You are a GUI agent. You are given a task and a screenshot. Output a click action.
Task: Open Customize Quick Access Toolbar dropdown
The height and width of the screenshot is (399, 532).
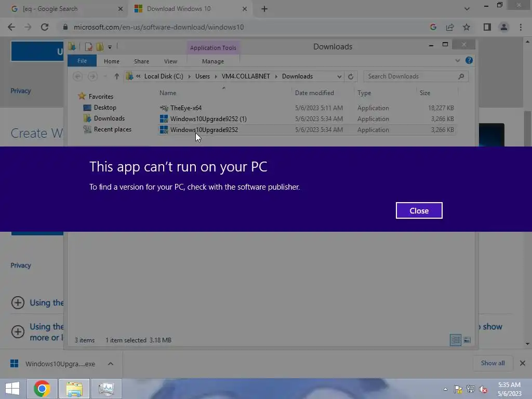tap(110, 47)
